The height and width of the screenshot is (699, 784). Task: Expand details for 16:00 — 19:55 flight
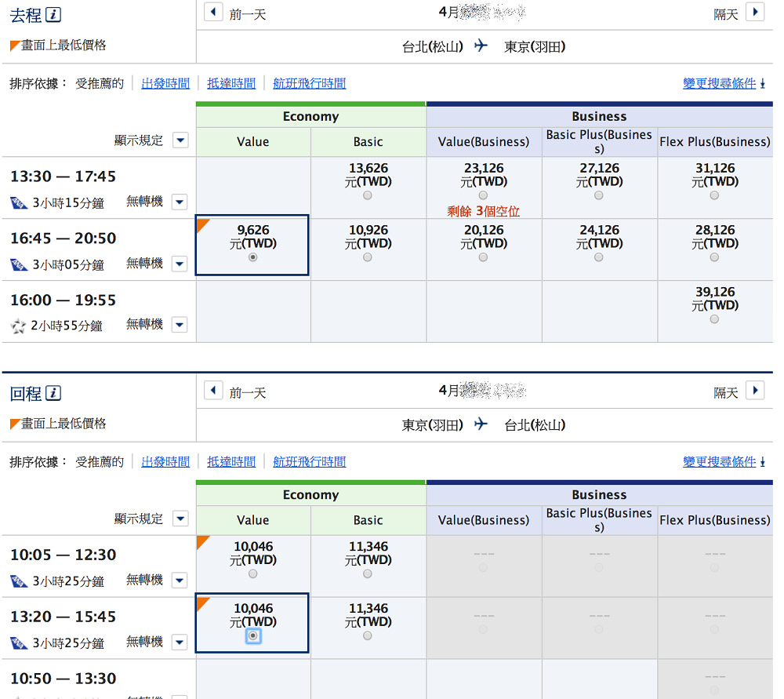(x=180, y=325)
